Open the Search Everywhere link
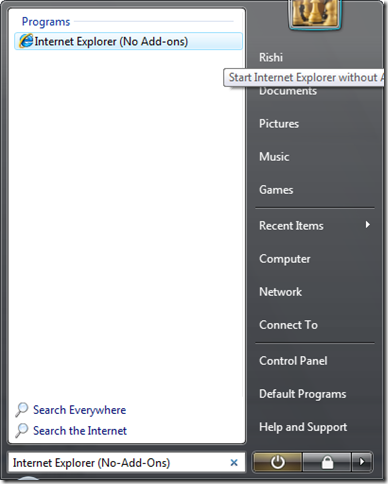The width and height of the screenshot is (388, 484). [x=80, y=410]
